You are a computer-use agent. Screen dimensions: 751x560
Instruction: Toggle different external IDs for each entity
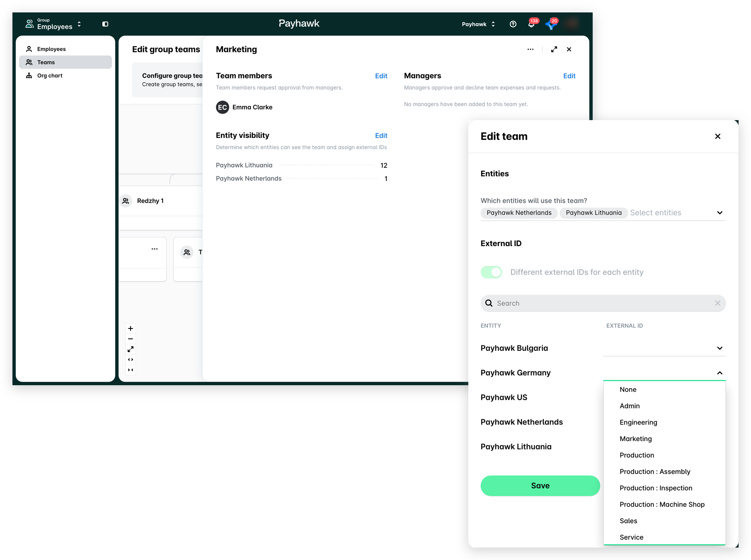492,272
